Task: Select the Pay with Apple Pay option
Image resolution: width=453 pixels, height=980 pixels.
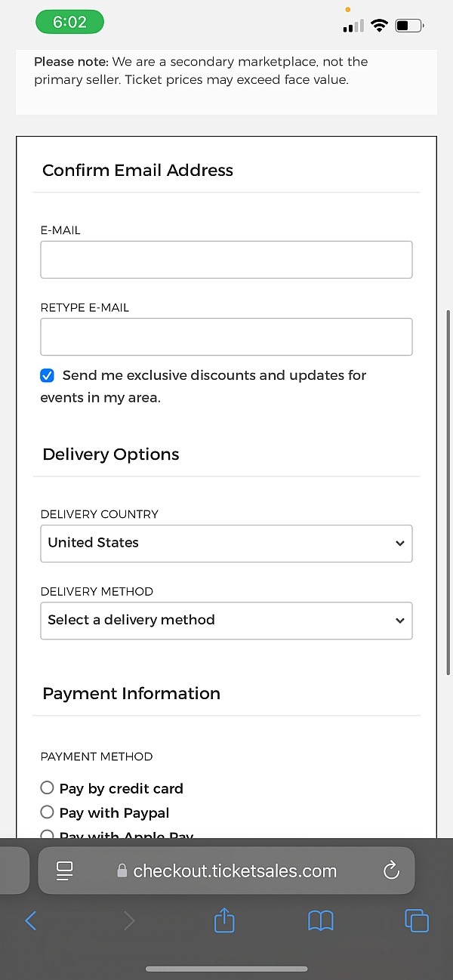Action: pos(48,834)
